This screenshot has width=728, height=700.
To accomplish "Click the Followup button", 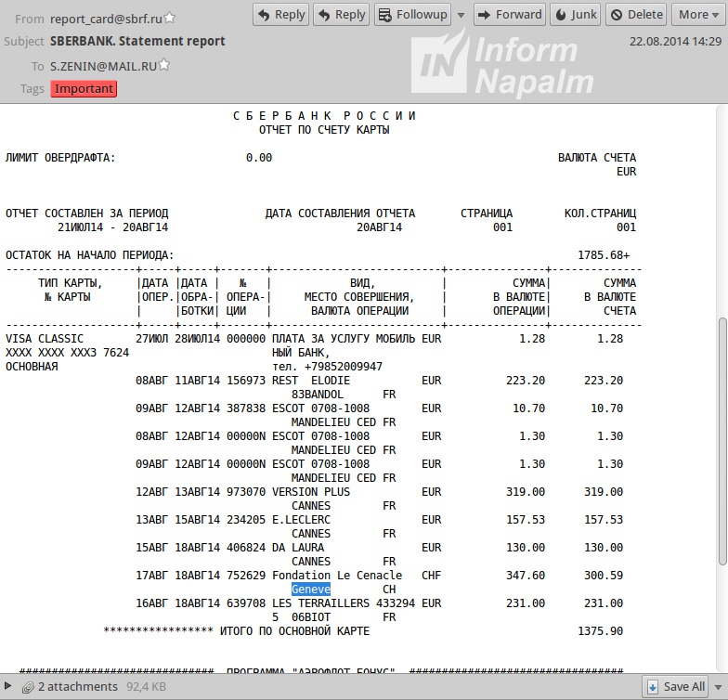I will tap(410, 15).
